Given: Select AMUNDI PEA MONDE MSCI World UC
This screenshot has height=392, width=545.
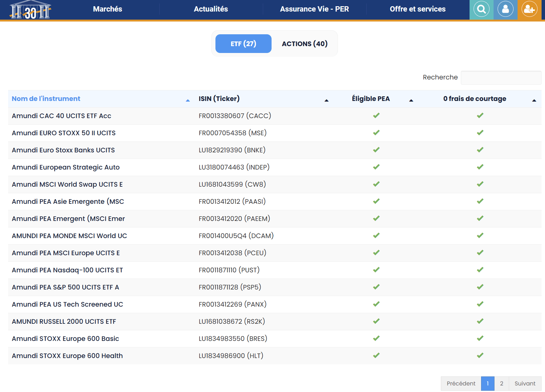Looking at the screenshot, I should pyautogui.click(x=70, y=236).
